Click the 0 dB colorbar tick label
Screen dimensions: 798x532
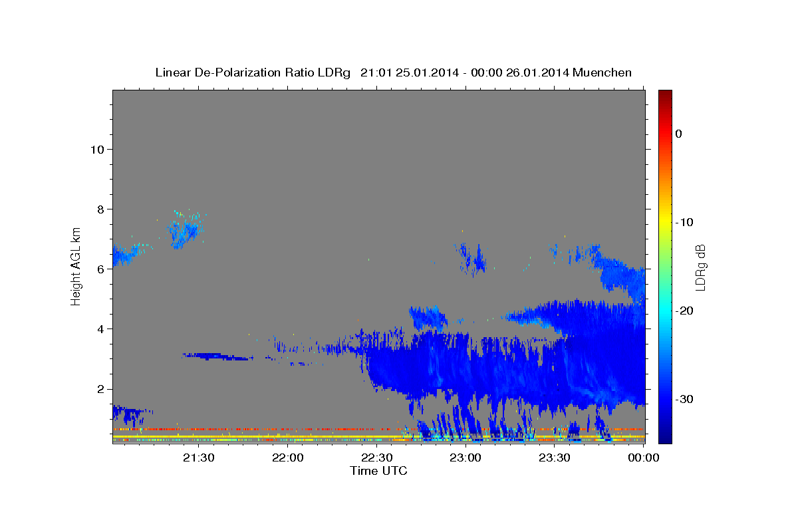[678, 134]
